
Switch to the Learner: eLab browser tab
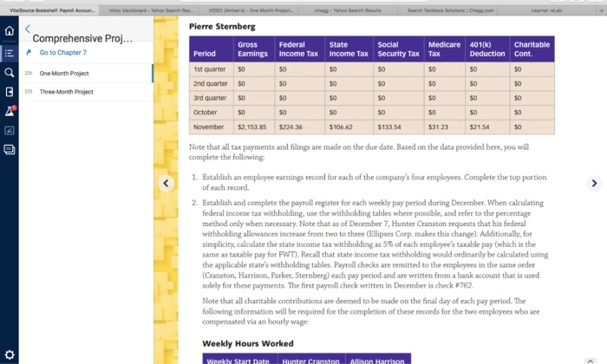546,10
